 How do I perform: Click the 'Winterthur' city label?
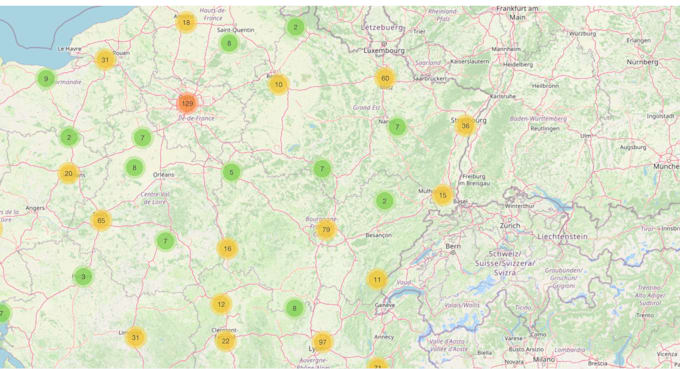point(520,206)
